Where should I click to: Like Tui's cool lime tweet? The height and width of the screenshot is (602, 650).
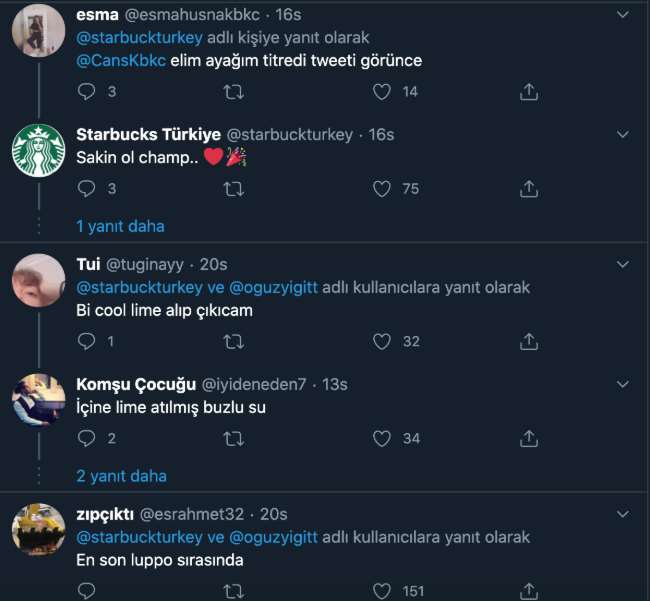(381, 342)
